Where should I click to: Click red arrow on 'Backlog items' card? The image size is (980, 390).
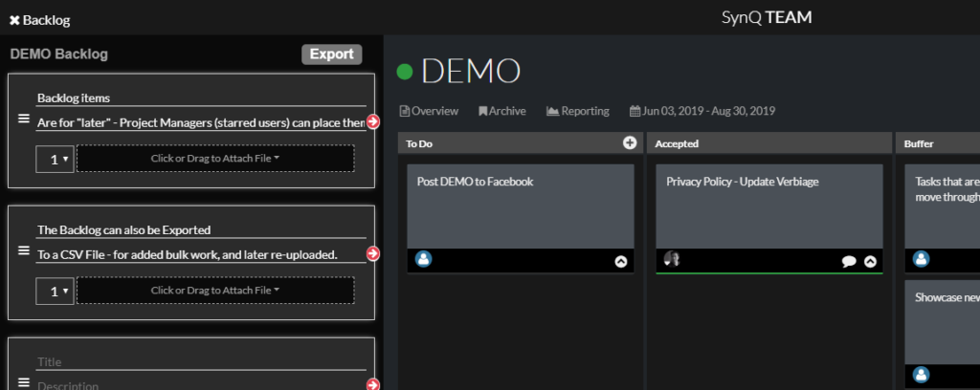click(x=373, y=121)
